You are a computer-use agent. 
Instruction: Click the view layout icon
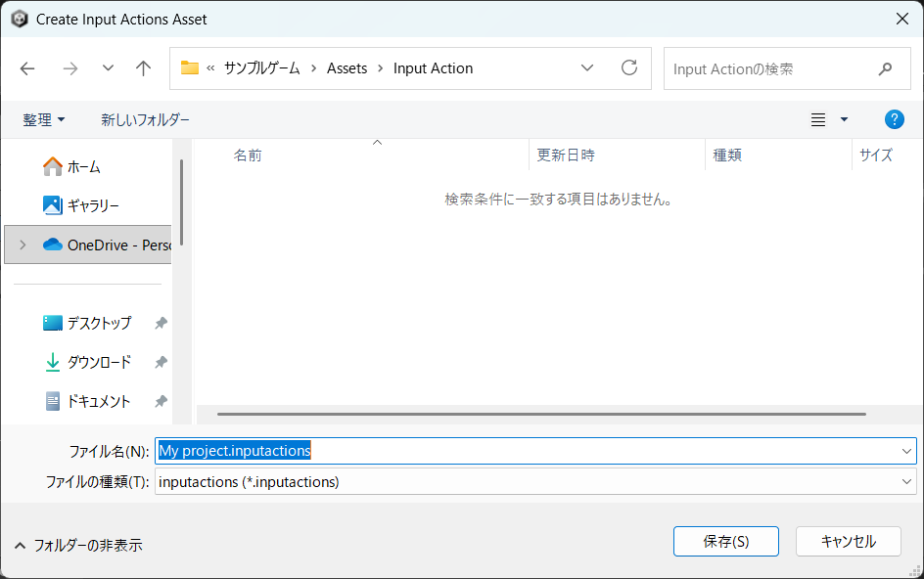[x=818, y=119]
